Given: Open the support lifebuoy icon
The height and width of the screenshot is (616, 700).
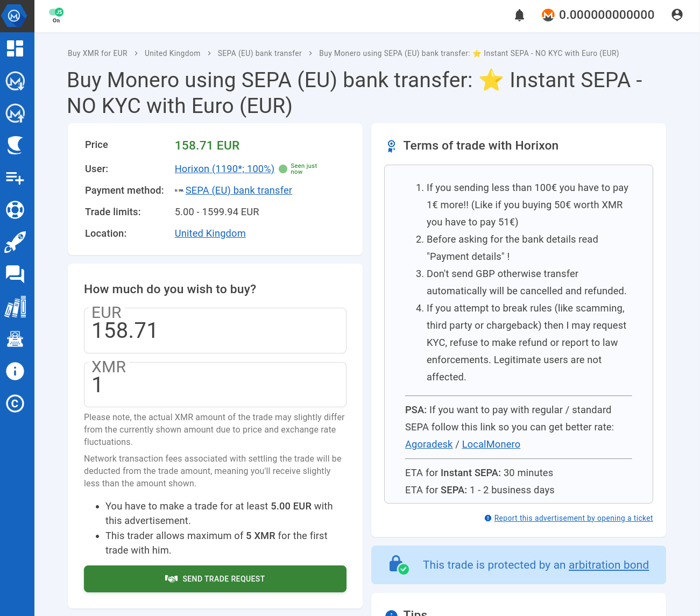Looking at the screenshot, I should (x=15, y=210).
